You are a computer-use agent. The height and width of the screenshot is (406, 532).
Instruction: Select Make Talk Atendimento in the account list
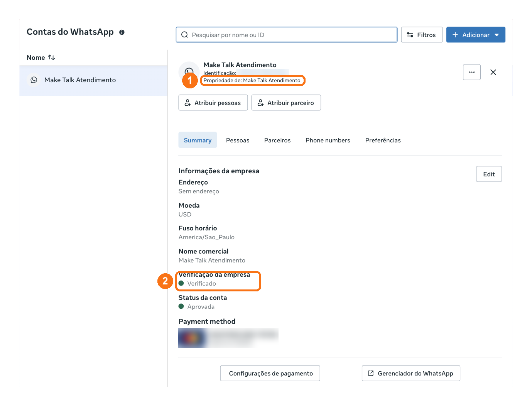[93, 80]
